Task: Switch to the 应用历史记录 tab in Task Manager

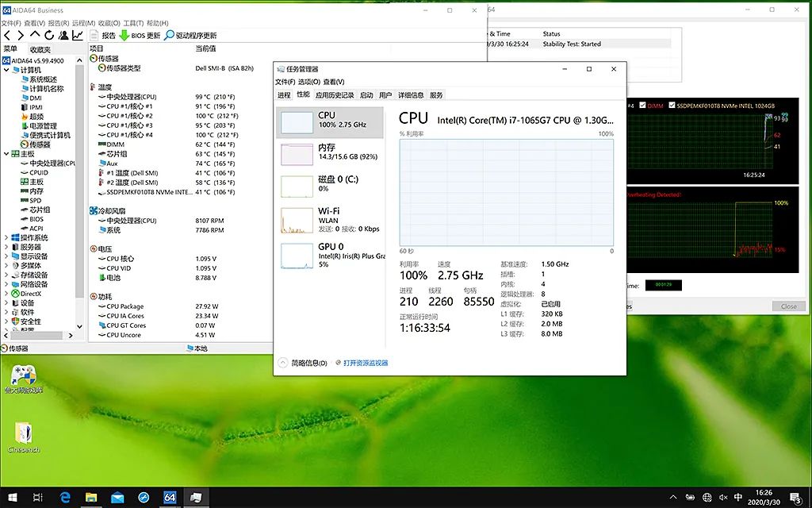Action: coord(335,95)
